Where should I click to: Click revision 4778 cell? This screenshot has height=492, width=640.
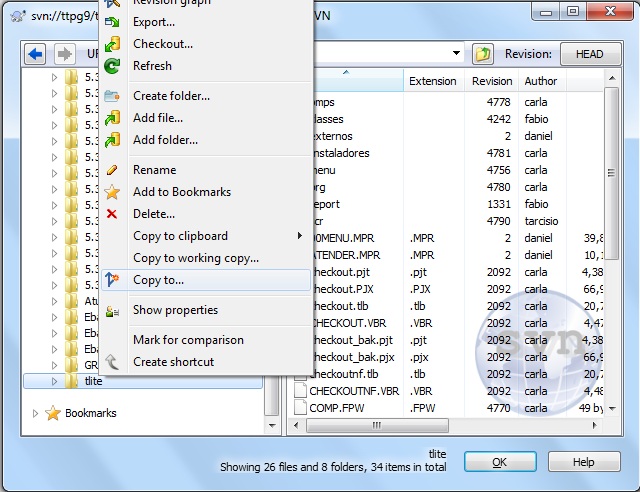[x=498, y=102]
